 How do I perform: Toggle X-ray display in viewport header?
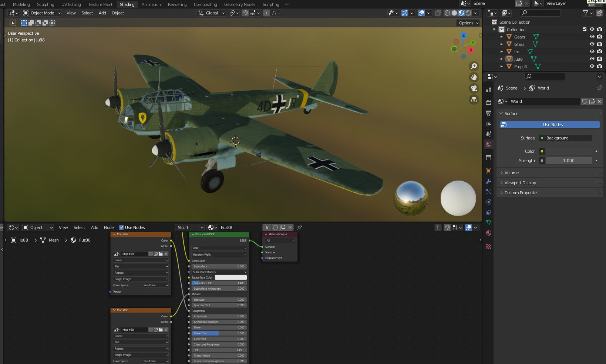438,13
